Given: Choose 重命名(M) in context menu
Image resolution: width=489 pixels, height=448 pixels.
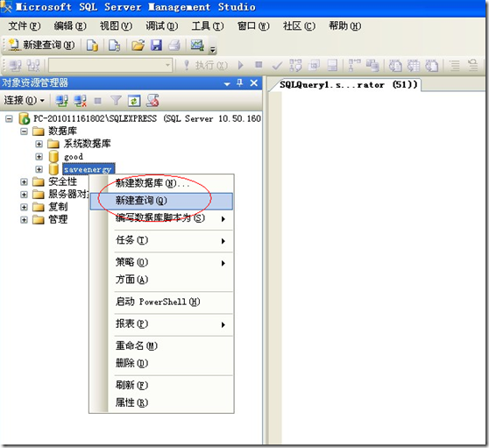Looking at the screenshot, I should pyautogui.click(x=161, y=346).
